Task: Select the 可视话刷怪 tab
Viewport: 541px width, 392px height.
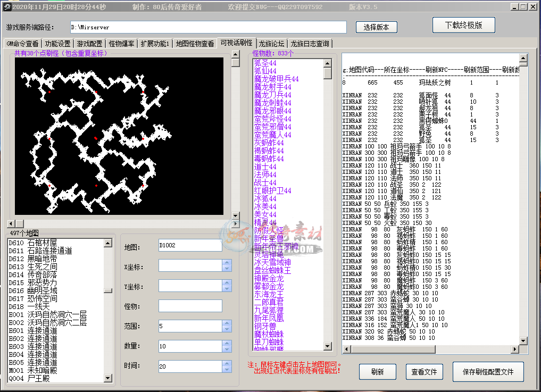Action: click(x=236, y=43)
